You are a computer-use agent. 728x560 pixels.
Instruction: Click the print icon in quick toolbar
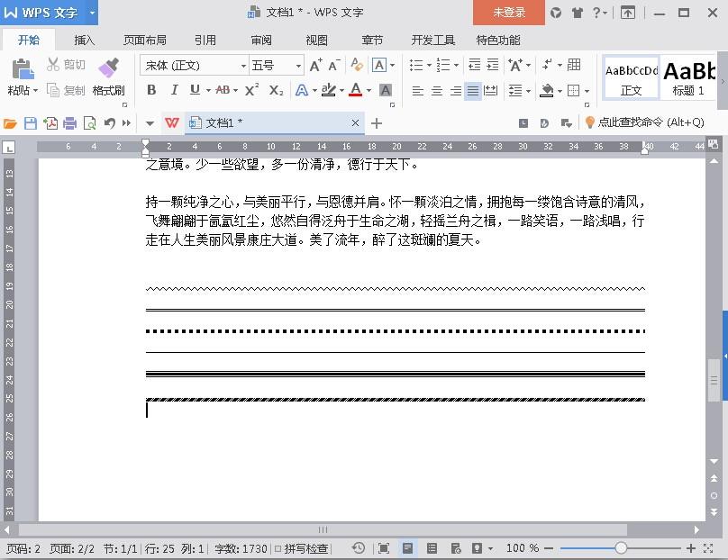pos(69,123)
